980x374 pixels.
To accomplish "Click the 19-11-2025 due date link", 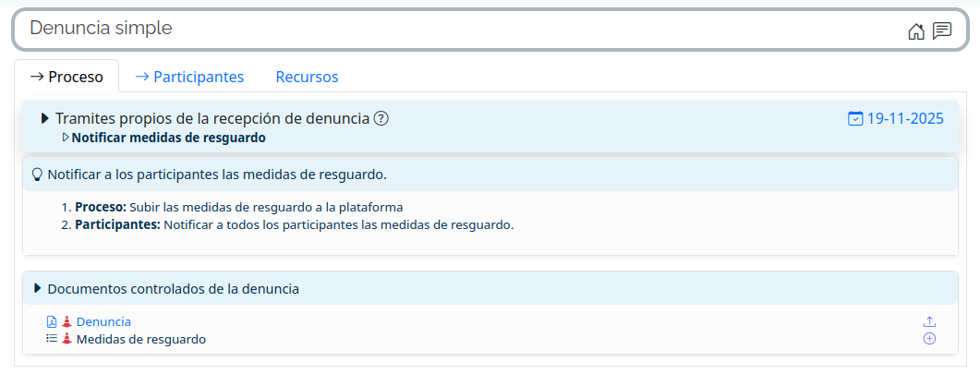I will coord(904,118).
